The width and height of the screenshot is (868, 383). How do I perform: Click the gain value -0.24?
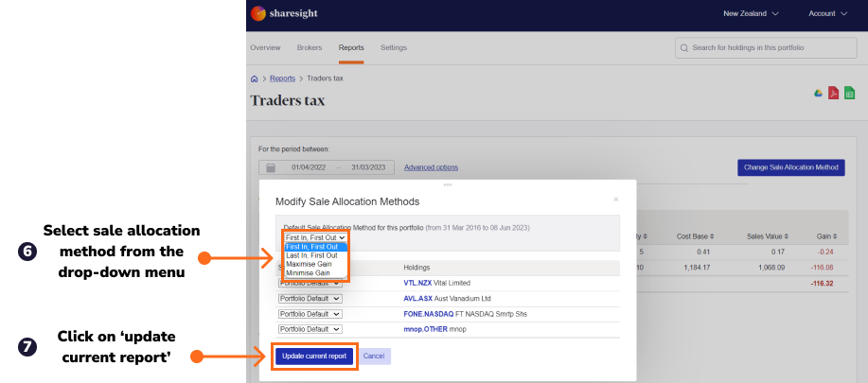(x=826, y=252)
